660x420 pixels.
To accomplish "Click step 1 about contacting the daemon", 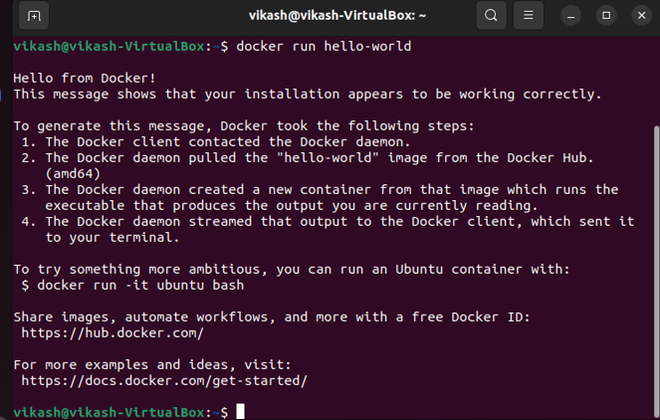I will [x=200, y=142].
